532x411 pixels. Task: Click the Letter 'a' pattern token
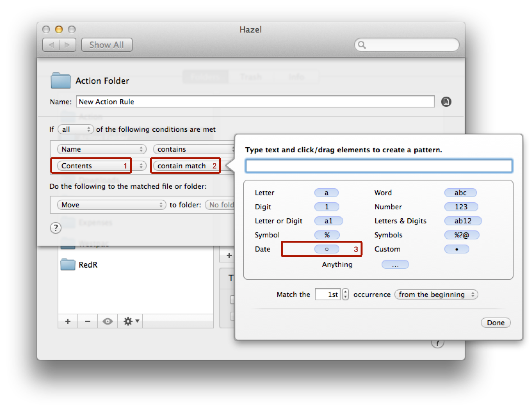click(326, 193)
